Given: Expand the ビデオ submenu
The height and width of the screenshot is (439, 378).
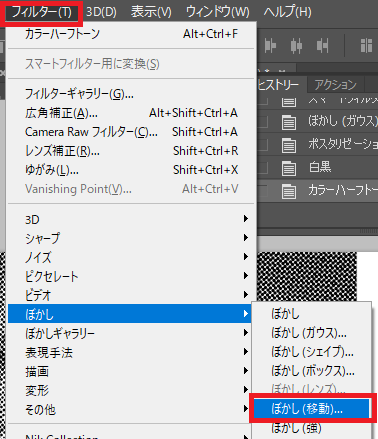Looking at the screenshot, I should (131, 295).
